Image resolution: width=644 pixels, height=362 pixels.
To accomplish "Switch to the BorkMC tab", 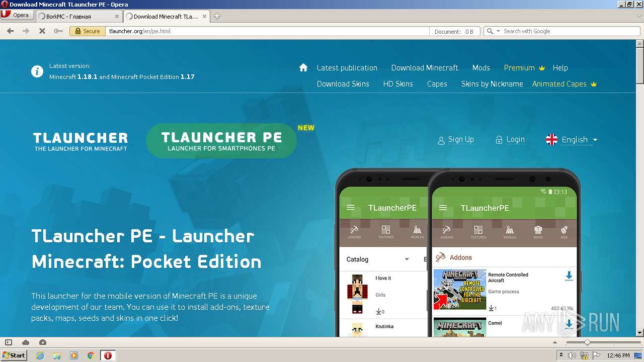I will (x=78, y=16).
